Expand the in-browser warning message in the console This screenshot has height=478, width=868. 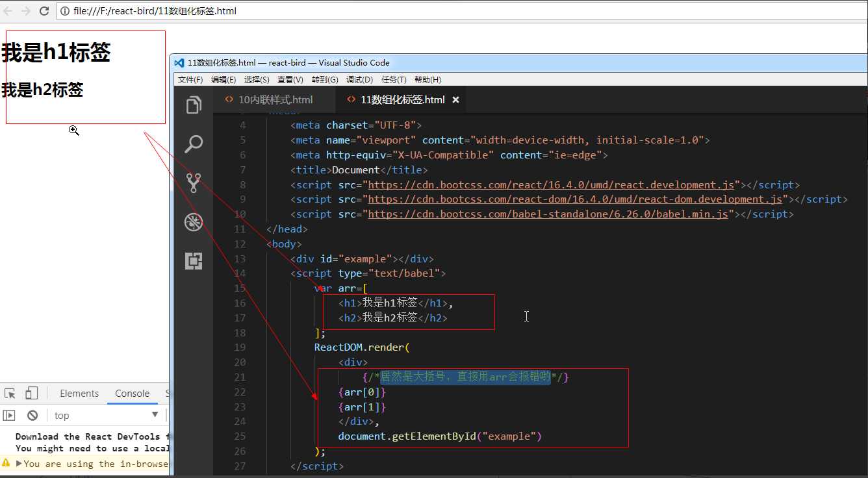19,464
